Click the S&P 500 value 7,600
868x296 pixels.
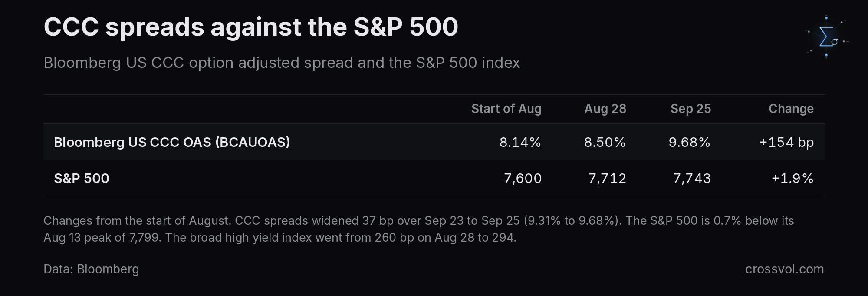(x=523, y=178)
